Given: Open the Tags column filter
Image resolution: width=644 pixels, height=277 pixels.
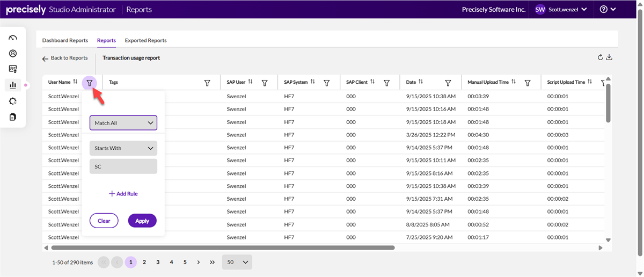Looking at the screenshot, I should (x=207, y=83).
